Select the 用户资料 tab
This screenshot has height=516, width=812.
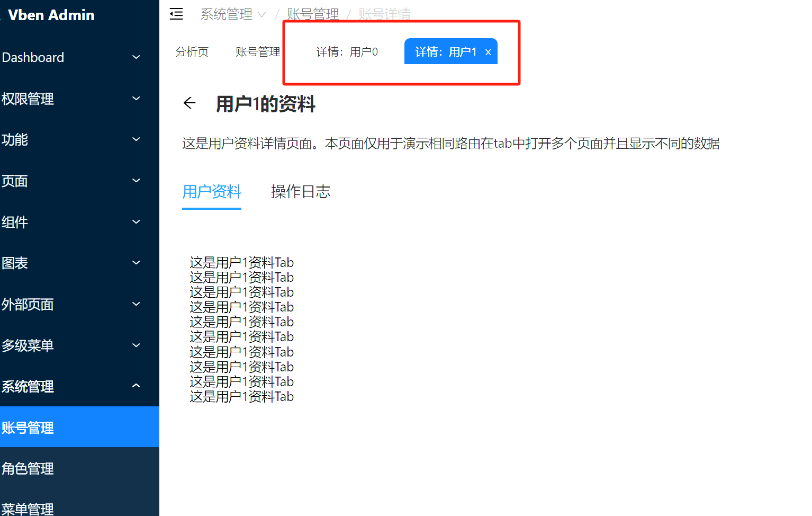[x=211, y=191]
